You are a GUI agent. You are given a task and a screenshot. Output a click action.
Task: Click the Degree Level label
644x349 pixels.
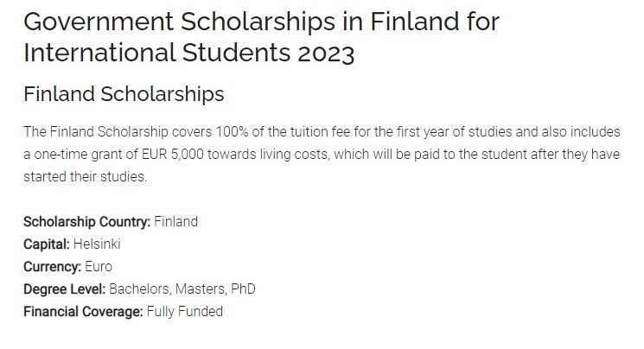pyautogui.click(x=65, y=289)
